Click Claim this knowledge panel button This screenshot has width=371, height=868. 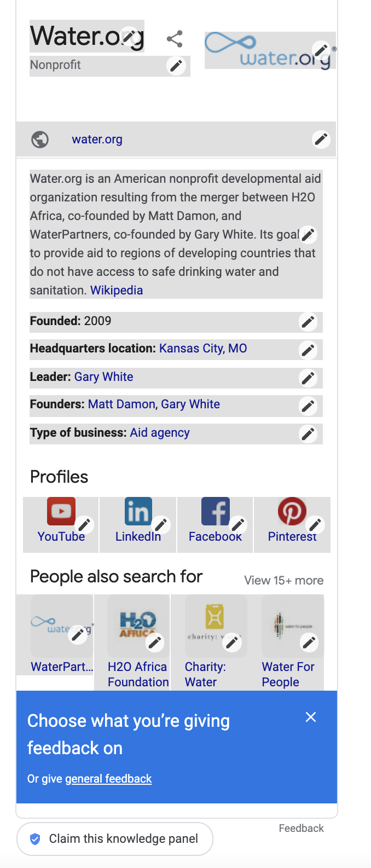115,838
